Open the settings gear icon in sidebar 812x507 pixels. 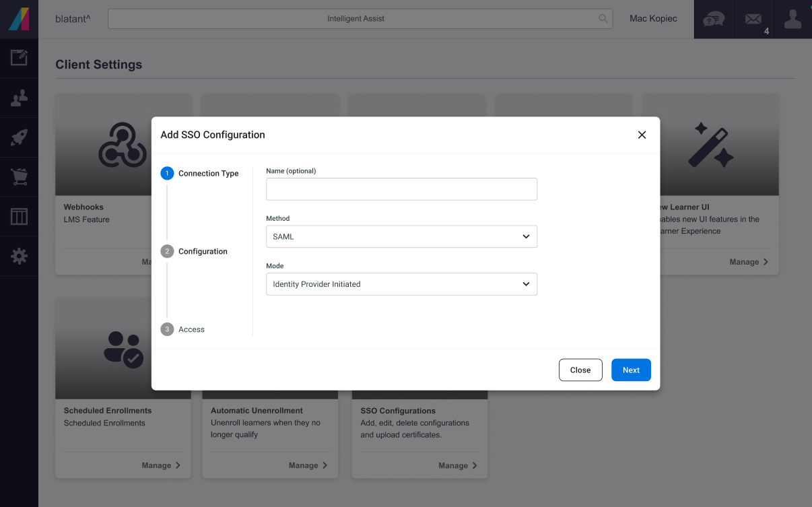tap(19, 256)
